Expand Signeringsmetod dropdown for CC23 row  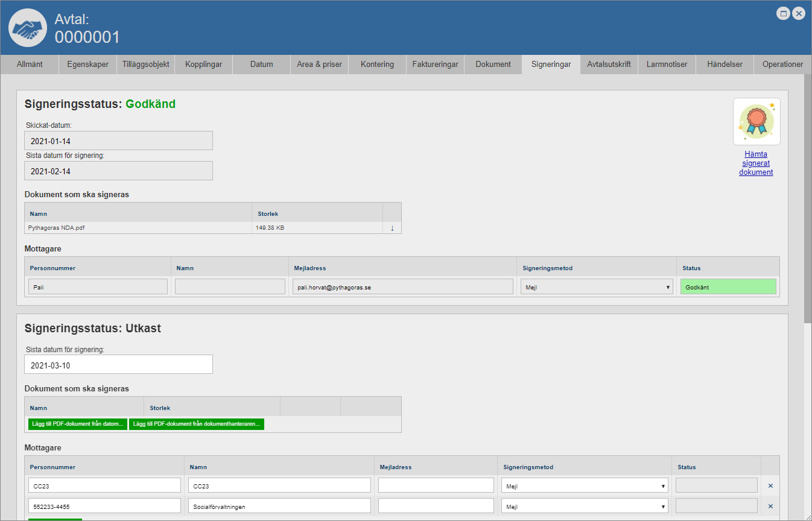(584, 486)
